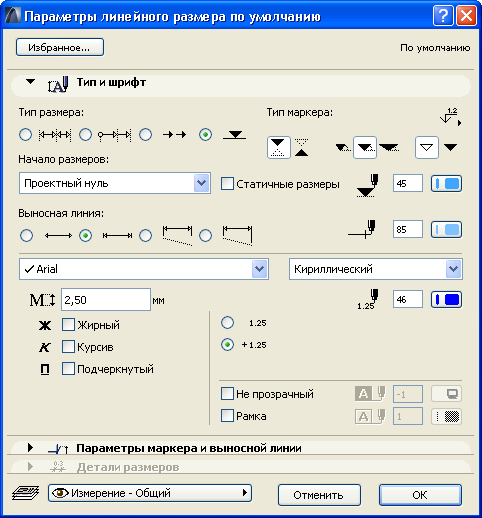Pick the centered marker triangle style
482x518 pixels.
tap(365, 147)
